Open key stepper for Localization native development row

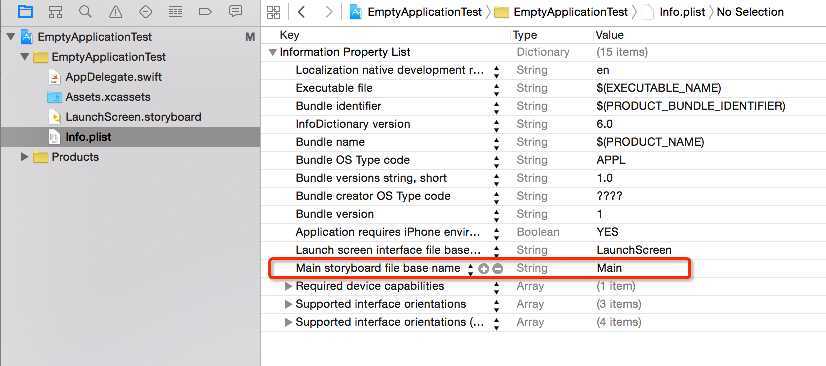tap(496, 71)
